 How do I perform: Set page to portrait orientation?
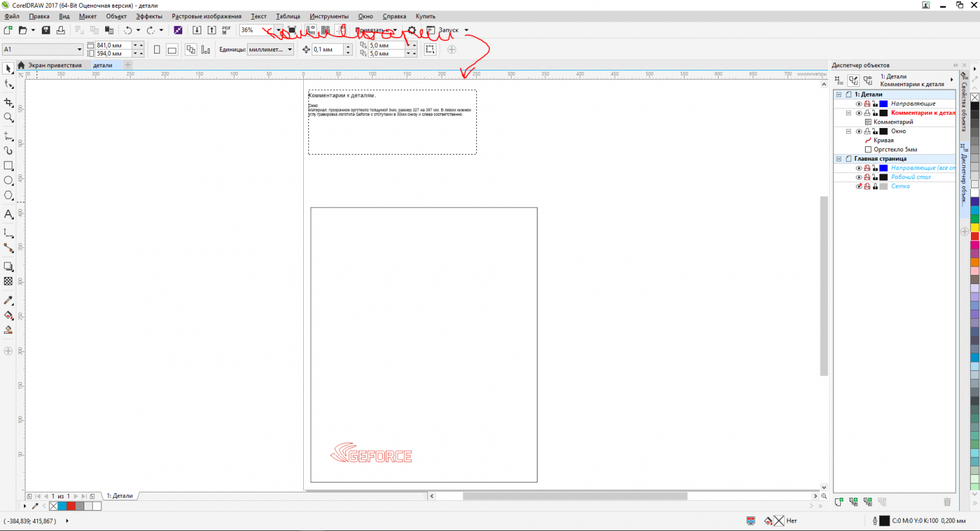(x=157, y=50)
